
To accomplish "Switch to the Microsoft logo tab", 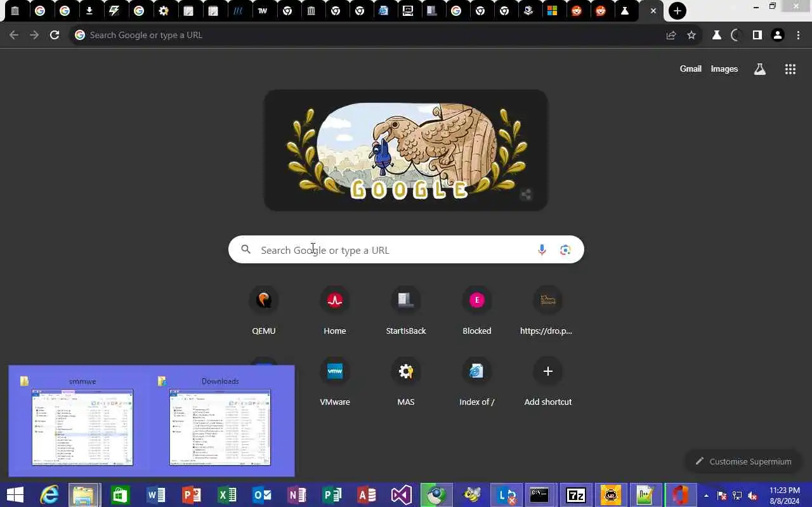I will point(552,11).
